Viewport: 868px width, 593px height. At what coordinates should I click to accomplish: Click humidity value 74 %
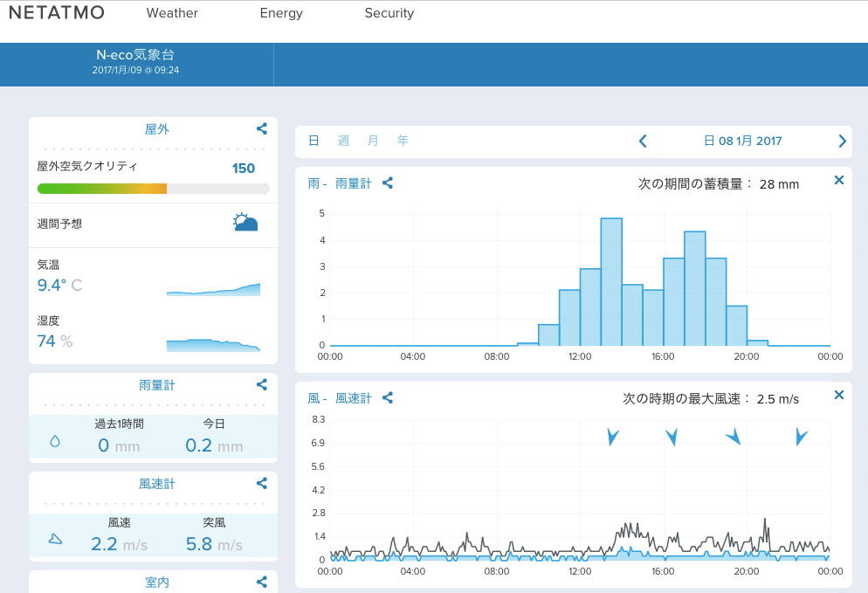pyautogui.click(x=55, y=341)
